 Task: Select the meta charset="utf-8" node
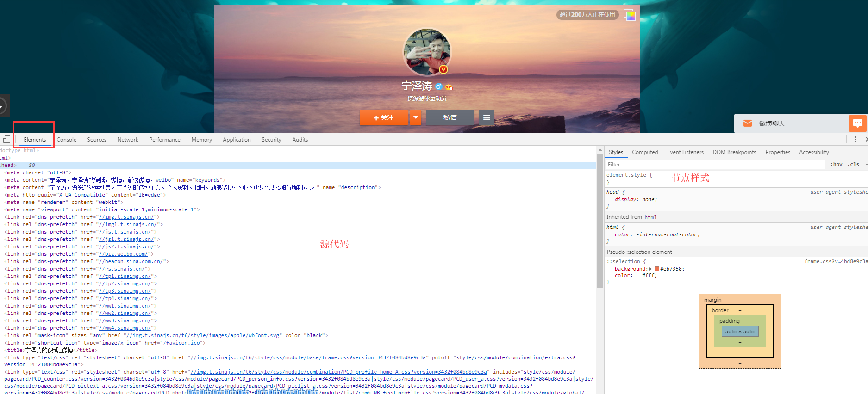click(x=38, y=172)
